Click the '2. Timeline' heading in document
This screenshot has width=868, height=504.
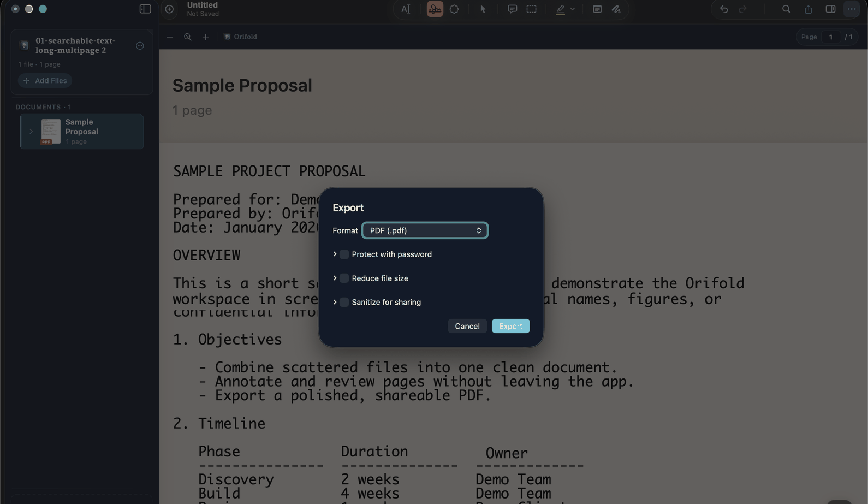[219, 424]
